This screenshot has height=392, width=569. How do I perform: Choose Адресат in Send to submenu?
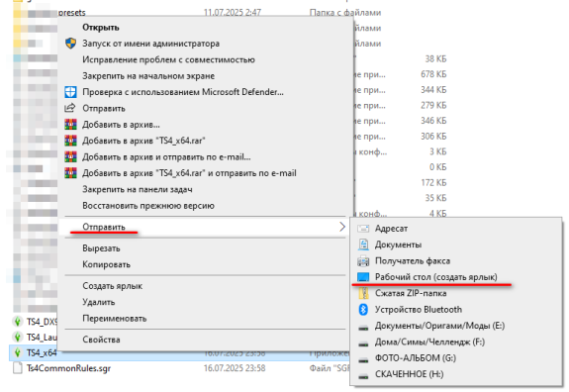[391, 229]
